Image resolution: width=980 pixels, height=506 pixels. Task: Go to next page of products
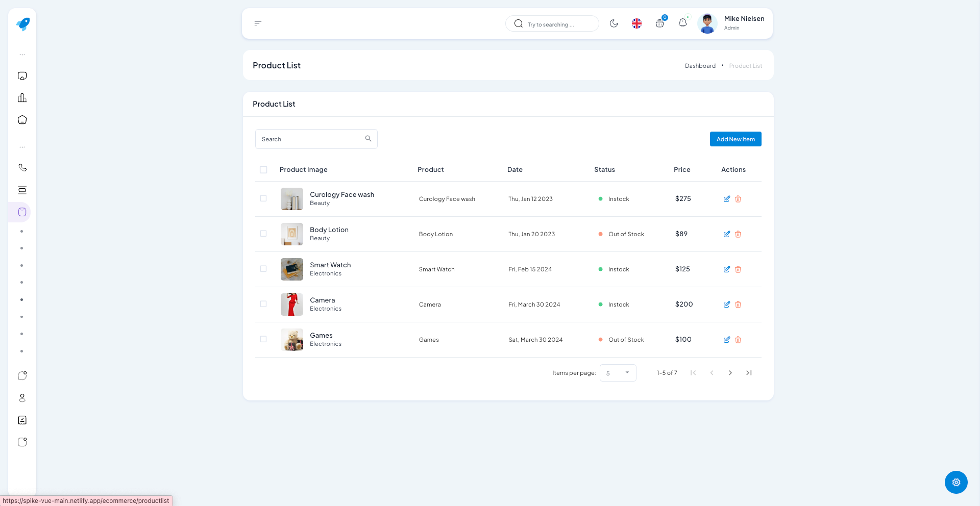click(730, 373)
